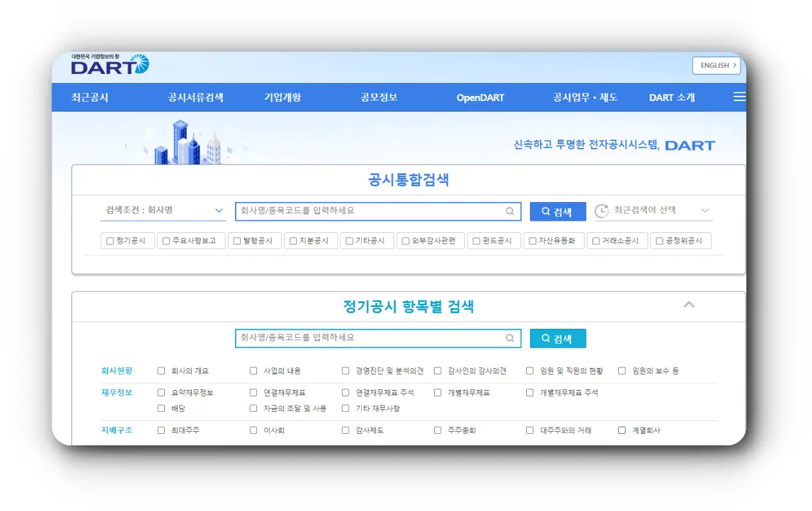Click the DART logo
812x511 pixels.
pyautogui.click(x=109, y=64)
